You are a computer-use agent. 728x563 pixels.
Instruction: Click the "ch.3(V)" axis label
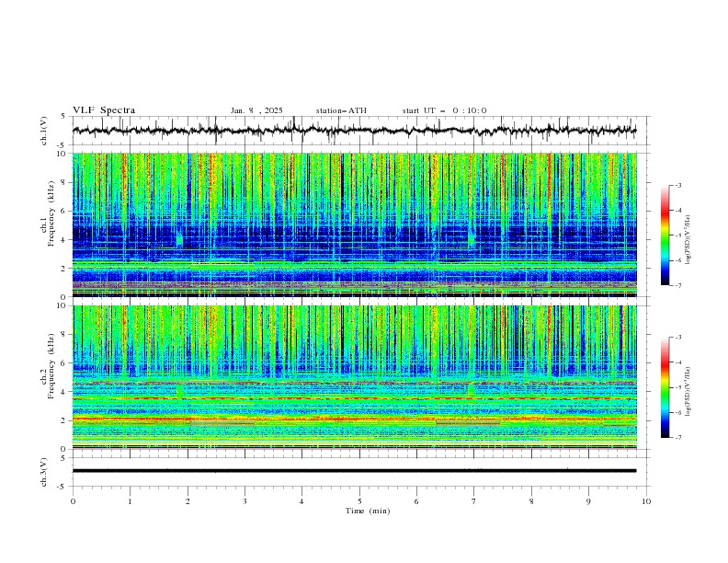coord(44,472)
